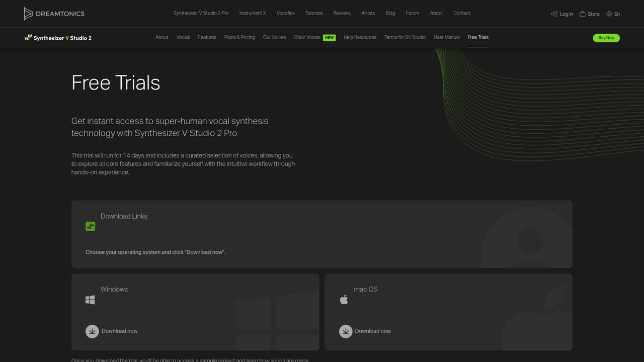Viewport: 644px width, 362px height.
Task: Open Terms for SV Studio tab
Action: click(x=405, y=37)
